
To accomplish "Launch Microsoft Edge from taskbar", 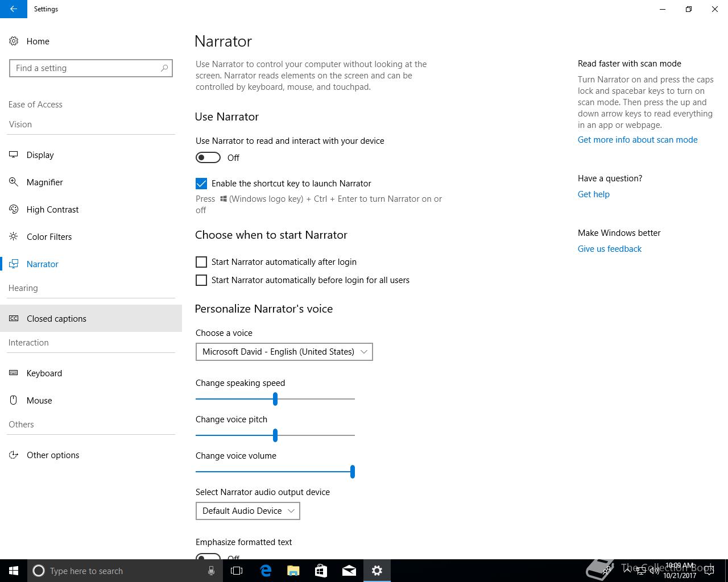I will (265, 571).
